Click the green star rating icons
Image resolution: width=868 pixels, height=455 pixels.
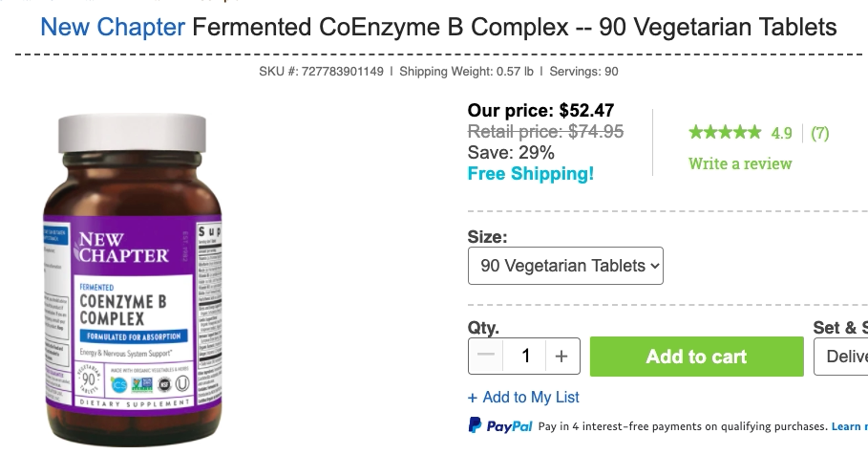point(725,133)
